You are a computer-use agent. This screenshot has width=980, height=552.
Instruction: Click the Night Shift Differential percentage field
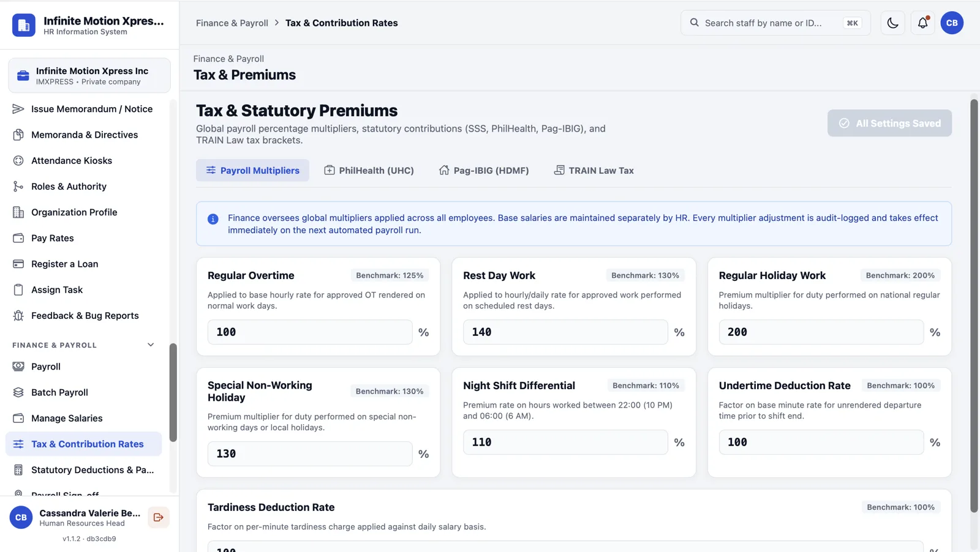tap(565, 442)
